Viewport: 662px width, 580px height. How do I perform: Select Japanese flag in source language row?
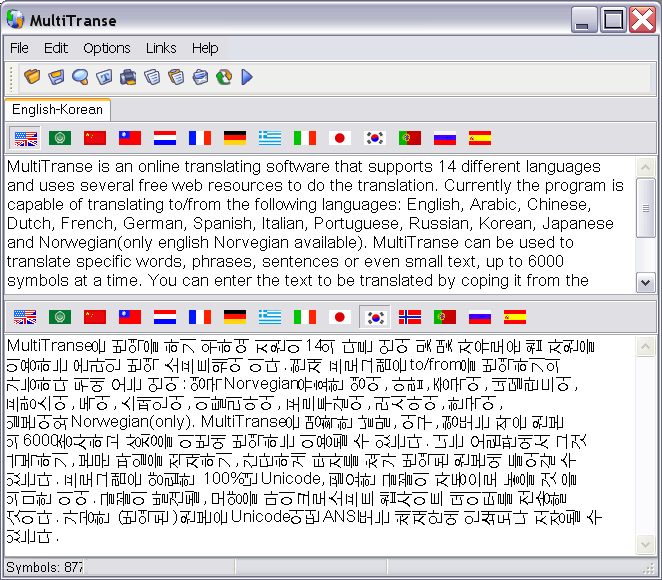tap(340, 138)
